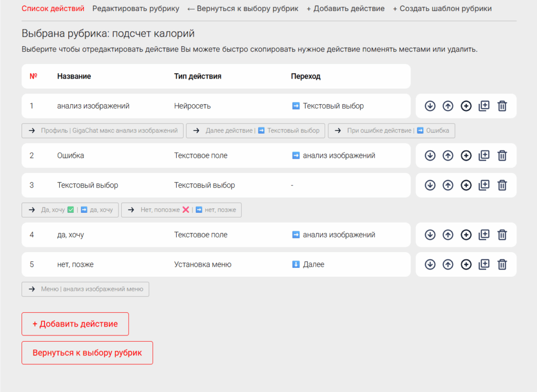This screenshot has width=537, height=392.
Task: Delete the 'анализ изображений' action
Action: point(502,106)
